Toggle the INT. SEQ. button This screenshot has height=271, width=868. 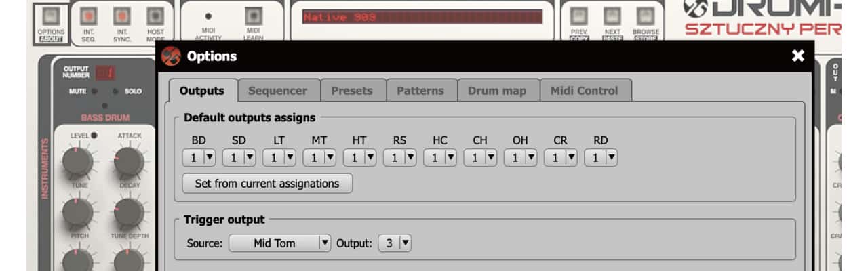[88, 15]
